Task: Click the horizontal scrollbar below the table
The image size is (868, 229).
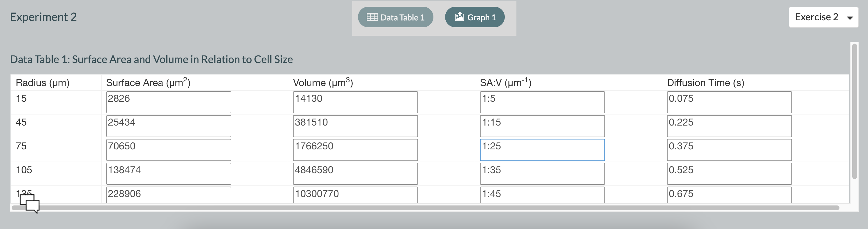Action: (x=425, y=208)
